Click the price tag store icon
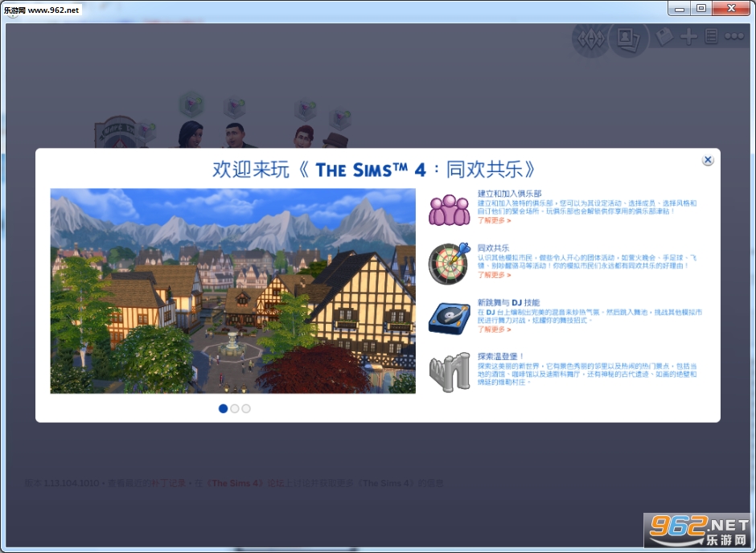Image resolution: width=756 pixels, height=553 pixels. click(664, 37)
